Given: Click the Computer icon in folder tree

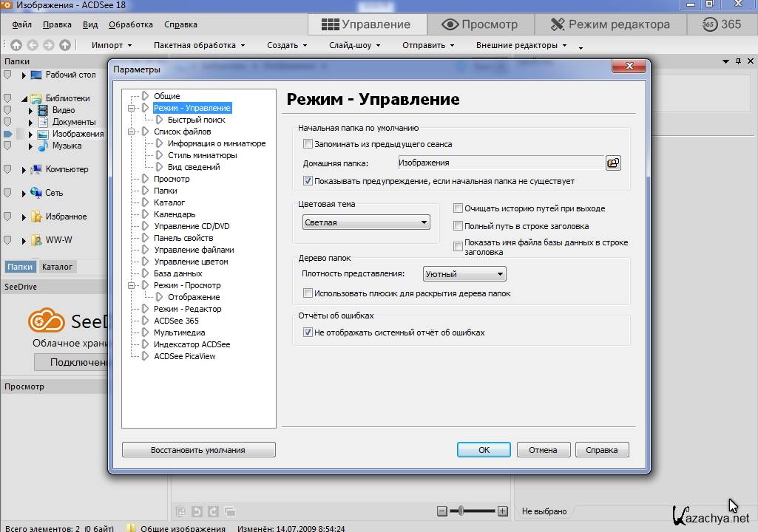Looking at the screenshot, I should (x=36, y=169).
